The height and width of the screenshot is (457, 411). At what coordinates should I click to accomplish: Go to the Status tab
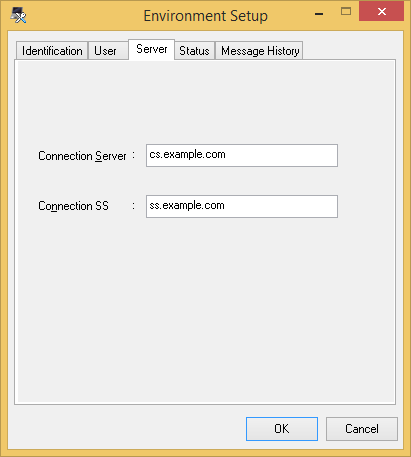pyautogui.click(x=194, y=51)
